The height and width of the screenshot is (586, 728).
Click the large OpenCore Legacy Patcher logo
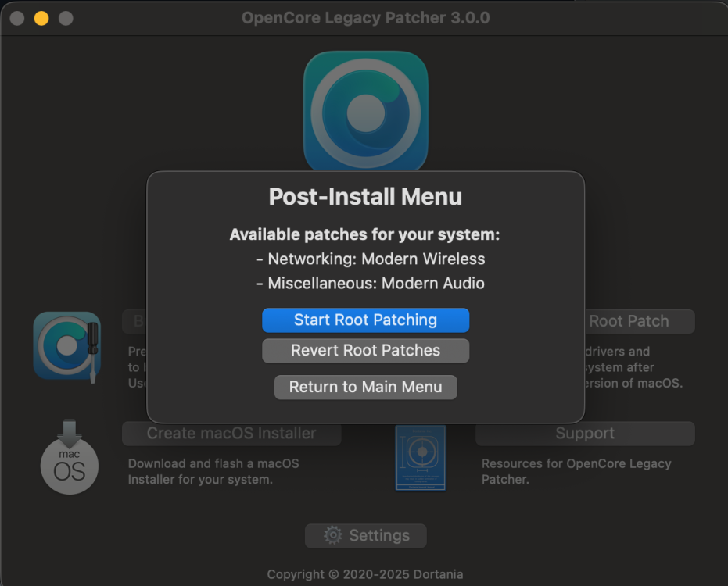click(365, 111)
